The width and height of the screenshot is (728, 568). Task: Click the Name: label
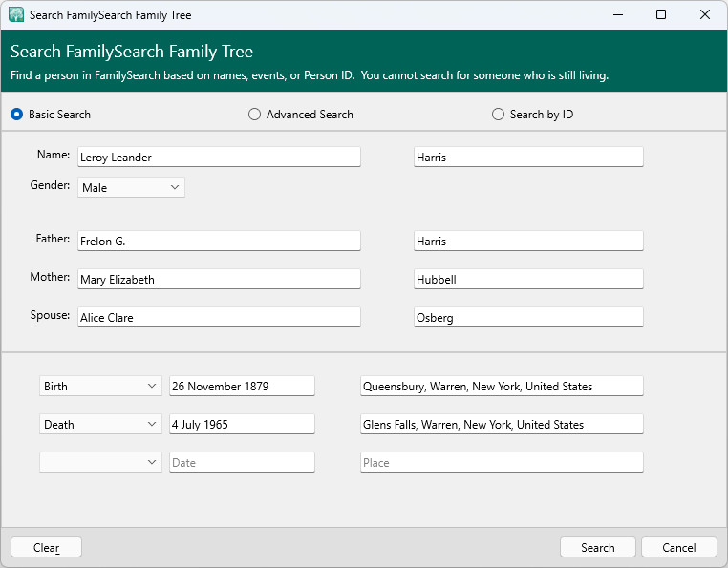tap(54, 154)
